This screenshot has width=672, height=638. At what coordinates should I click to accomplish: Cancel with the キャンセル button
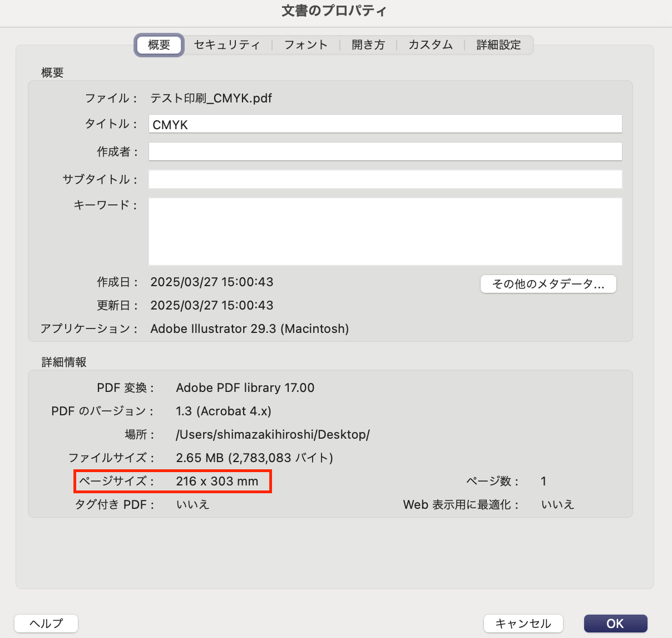pos(523,624)
